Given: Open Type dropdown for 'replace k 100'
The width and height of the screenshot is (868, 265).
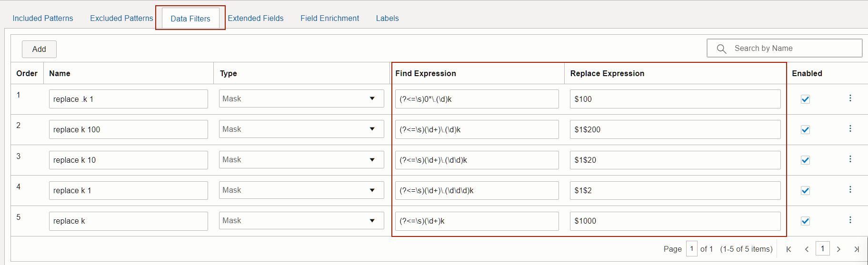Looking at the screenshot, I should [301, 129].
